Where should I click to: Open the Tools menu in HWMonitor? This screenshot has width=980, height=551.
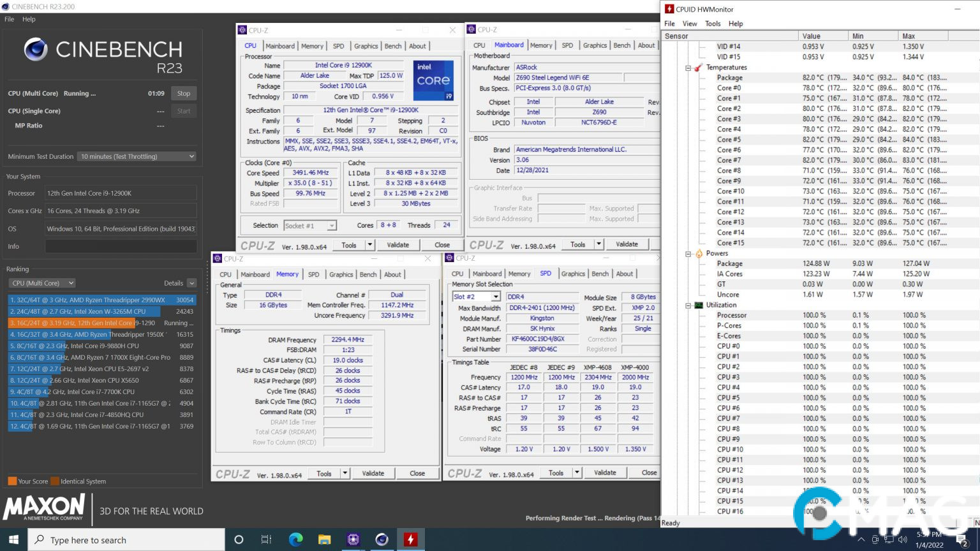tap(713, 23)
